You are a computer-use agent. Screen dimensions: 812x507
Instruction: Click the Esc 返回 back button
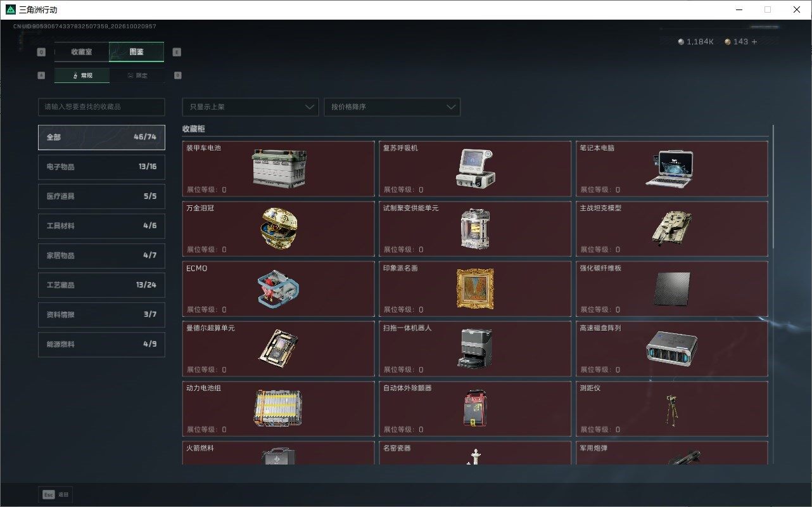[55, 494]
